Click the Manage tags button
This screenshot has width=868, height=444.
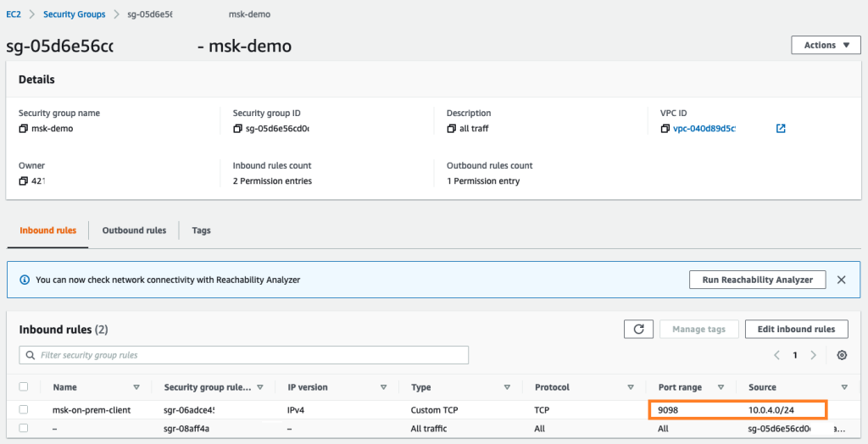point(698,329)
